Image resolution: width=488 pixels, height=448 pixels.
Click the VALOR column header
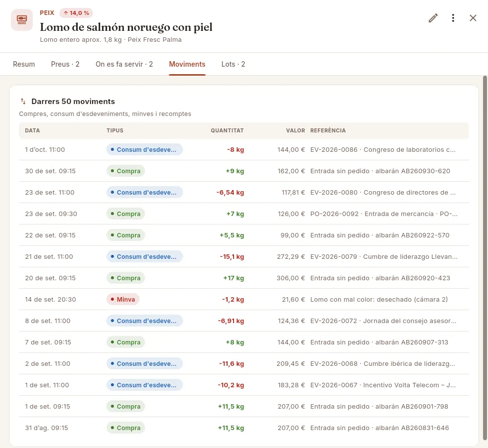click(x=295, y=130)
